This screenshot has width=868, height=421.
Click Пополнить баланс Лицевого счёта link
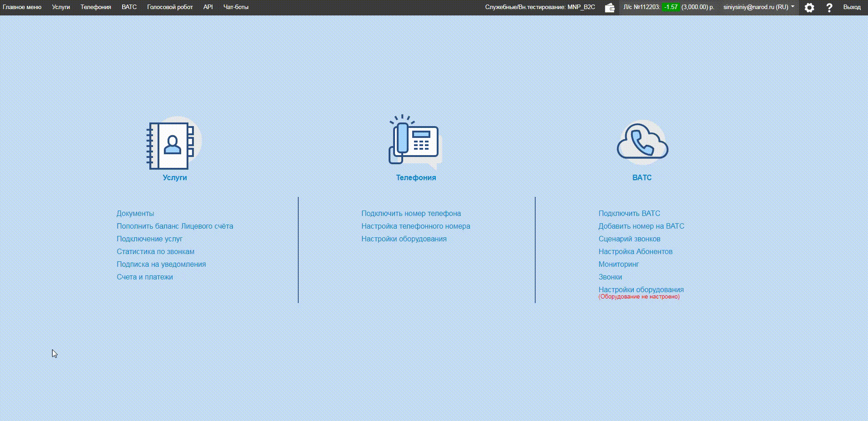pyautogui.click(x=175, y=226)
